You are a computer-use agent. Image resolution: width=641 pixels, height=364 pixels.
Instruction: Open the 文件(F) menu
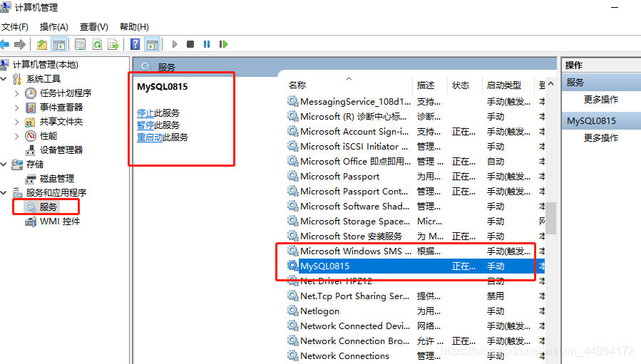coord(15,27)
